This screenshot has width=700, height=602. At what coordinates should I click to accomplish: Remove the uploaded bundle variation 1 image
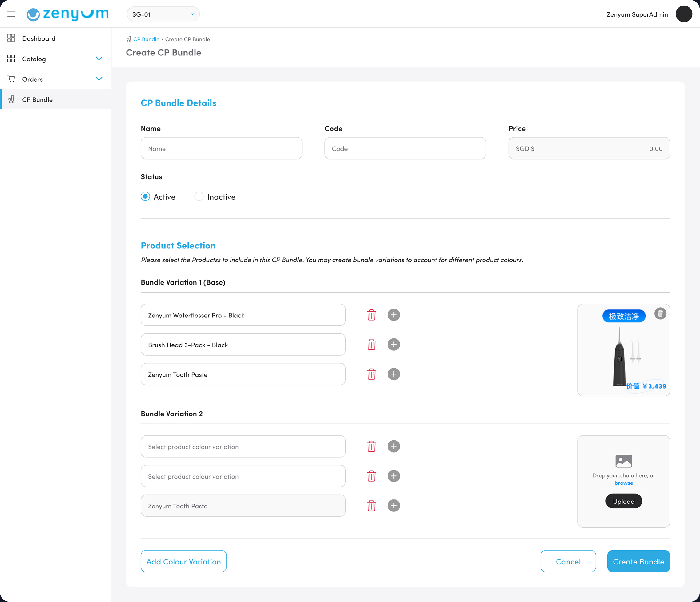660,313
